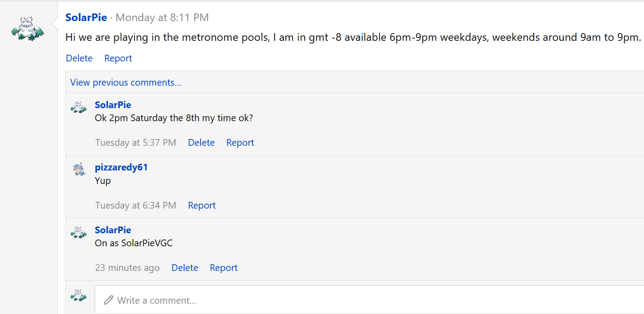
Task: Open SolarPie's large profile avatar beside main post
Action: [x=28, y=28]
